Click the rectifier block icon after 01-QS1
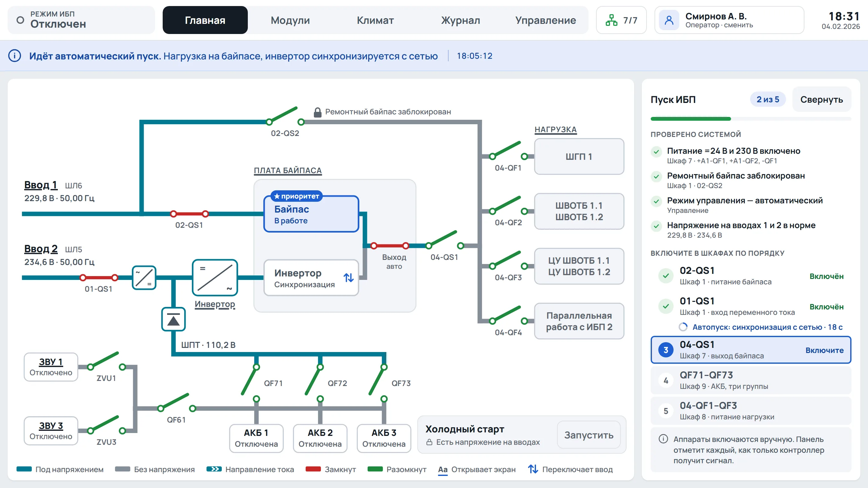 tap(144, 277)
